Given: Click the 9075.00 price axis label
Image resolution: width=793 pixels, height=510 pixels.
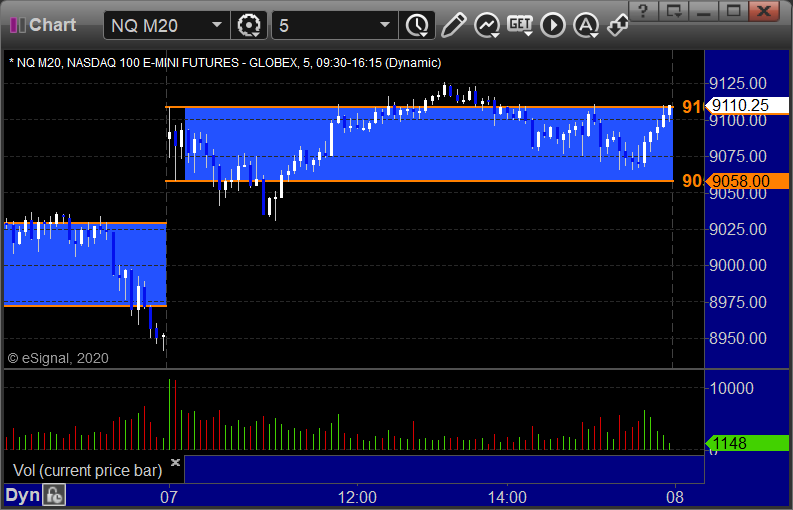Looking at the screenshot, I should (738, 156).
